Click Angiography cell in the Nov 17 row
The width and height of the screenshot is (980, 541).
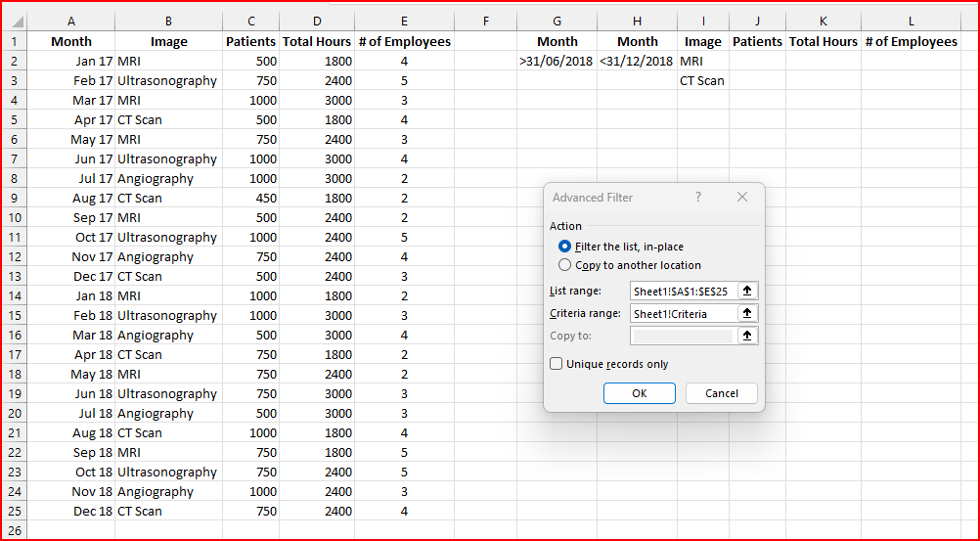pyautogui.click(x=169, y=257)
